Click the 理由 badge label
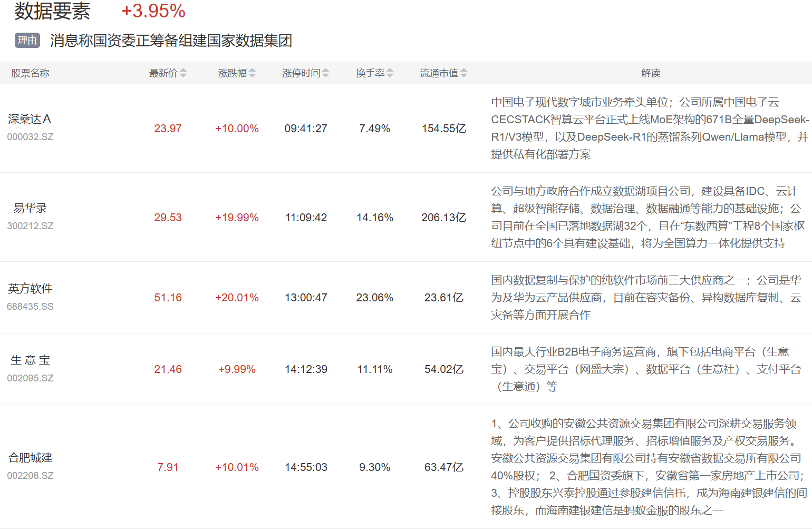 click(27, 41)
